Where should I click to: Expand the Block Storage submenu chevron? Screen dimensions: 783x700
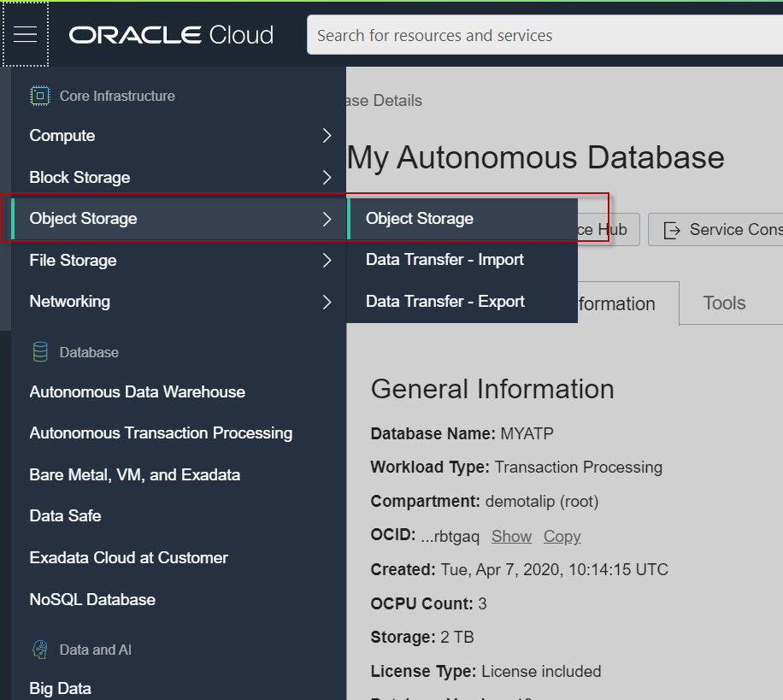pyautogui.click(x=326, y=177)
